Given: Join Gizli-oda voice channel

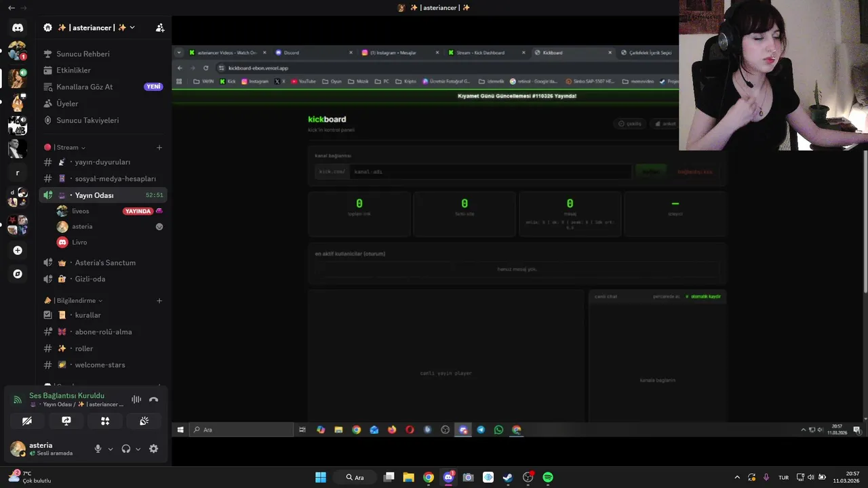Looking at the screenshot, I should [x=102, y=279].
